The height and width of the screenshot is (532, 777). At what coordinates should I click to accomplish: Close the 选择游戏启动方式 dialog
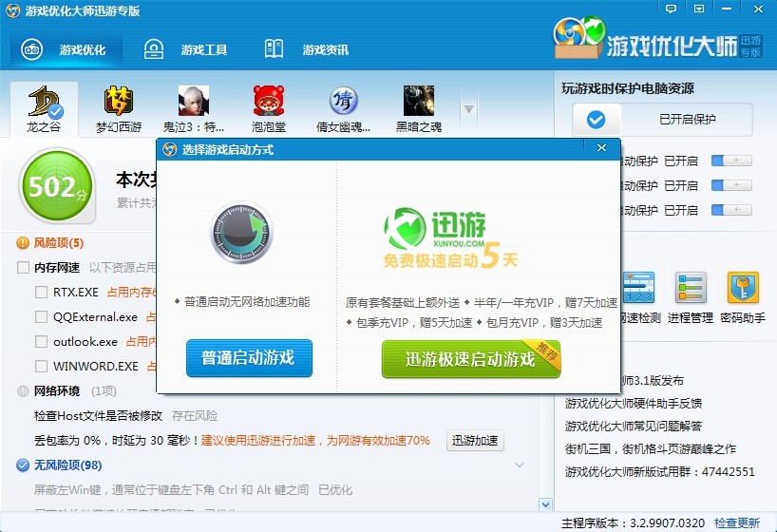(x=601, y=148)
